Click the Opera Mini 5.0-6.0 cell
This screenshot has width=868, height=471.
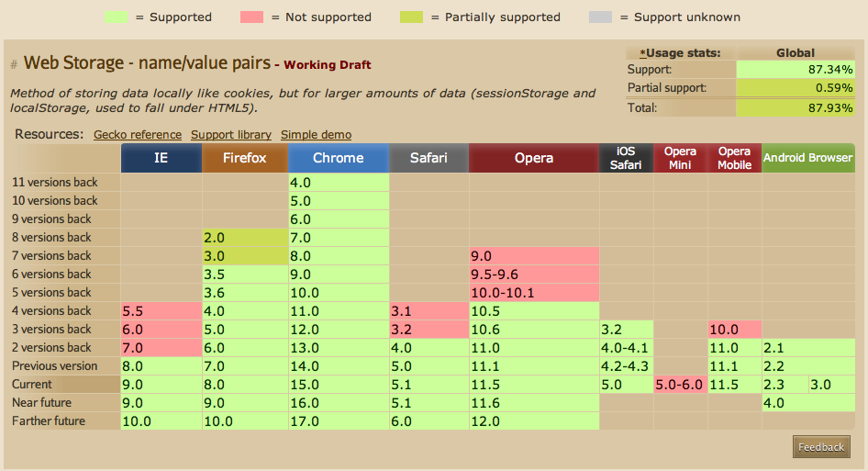[x=680, y=385]
